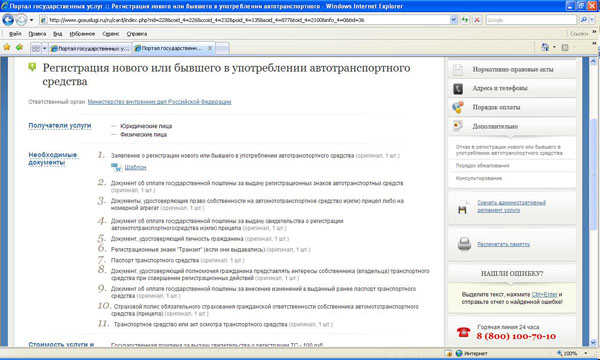Click the icon beside Дополнительно
Image resolution: width=600 pixels, height=360 pixels.
(458, 125)
